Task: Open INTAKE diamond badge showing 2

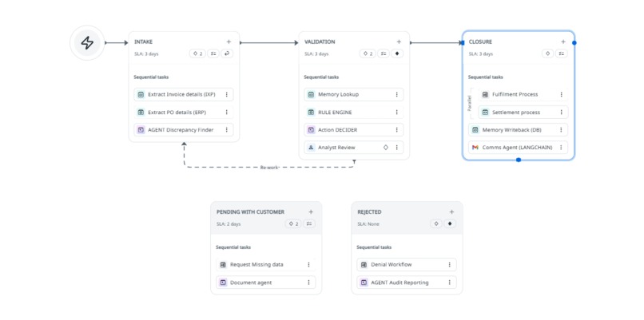Action: point(197,53)
